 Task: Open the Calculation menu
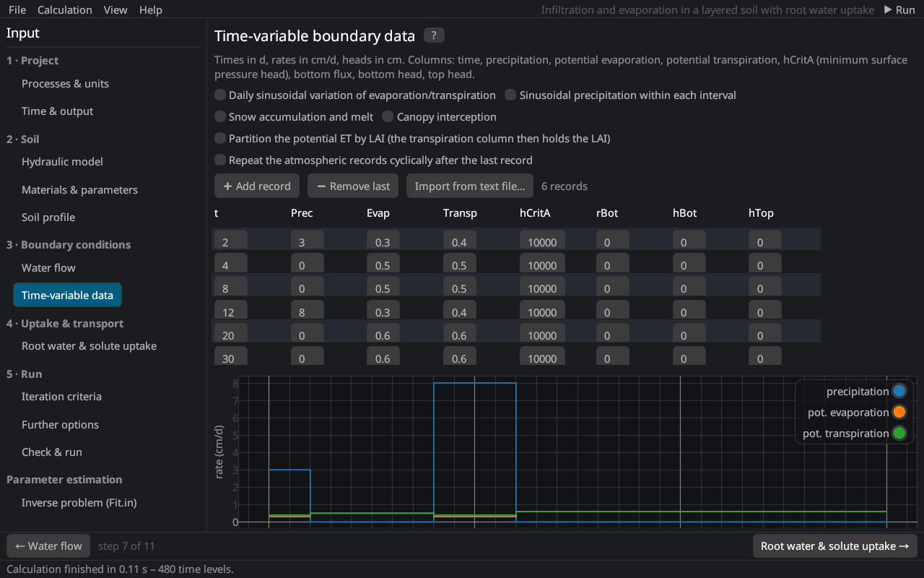tap(65, 10)
